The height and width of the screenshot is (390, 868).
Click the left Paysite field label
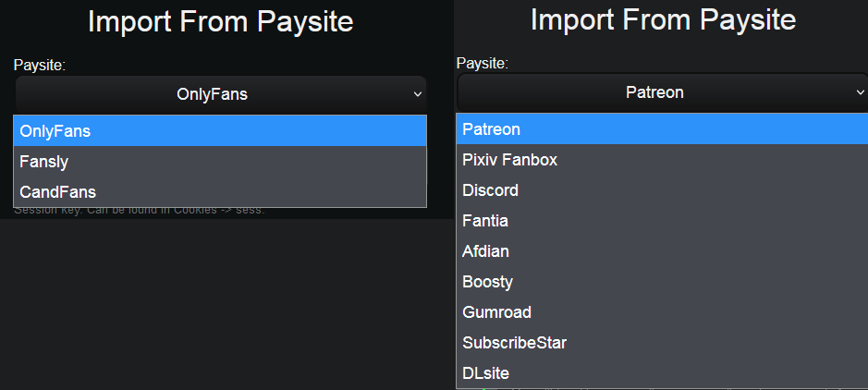40,66
